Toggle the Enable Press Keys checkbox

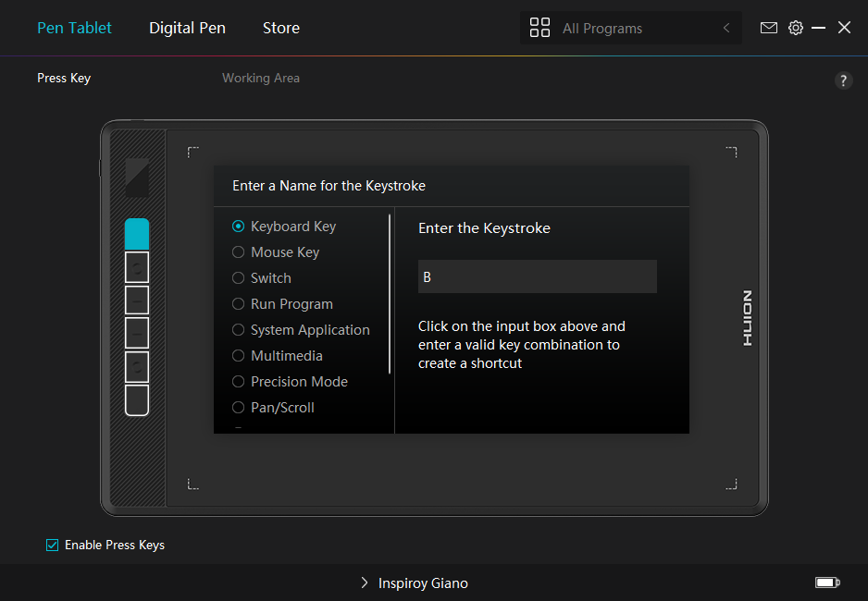[53, 545]
